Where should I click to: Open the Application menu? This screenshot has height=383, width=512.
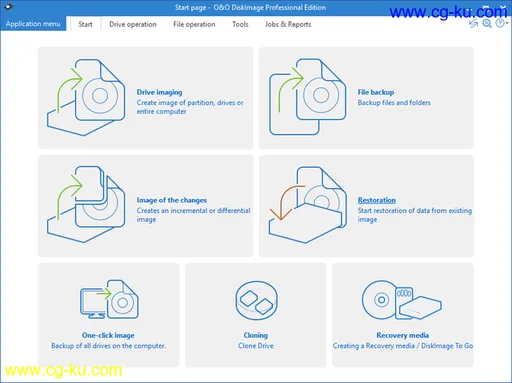[x=33, y=24]
